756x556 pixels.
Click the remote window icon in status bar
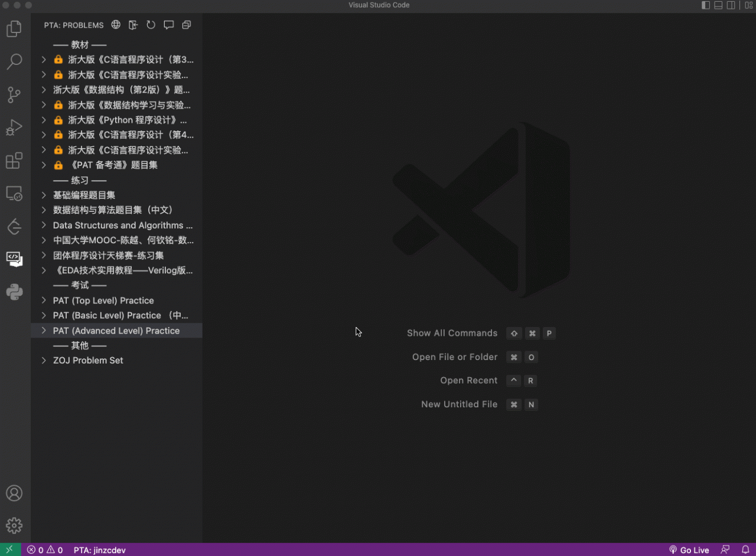10,550
